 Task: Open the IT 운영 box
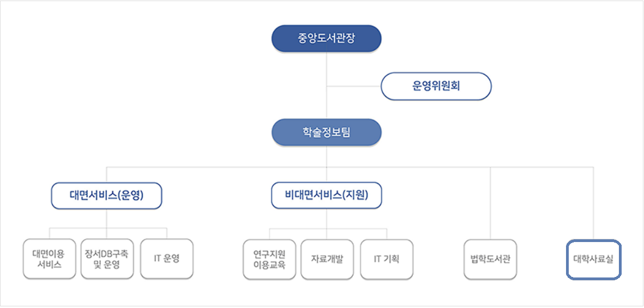coord(167,259)
